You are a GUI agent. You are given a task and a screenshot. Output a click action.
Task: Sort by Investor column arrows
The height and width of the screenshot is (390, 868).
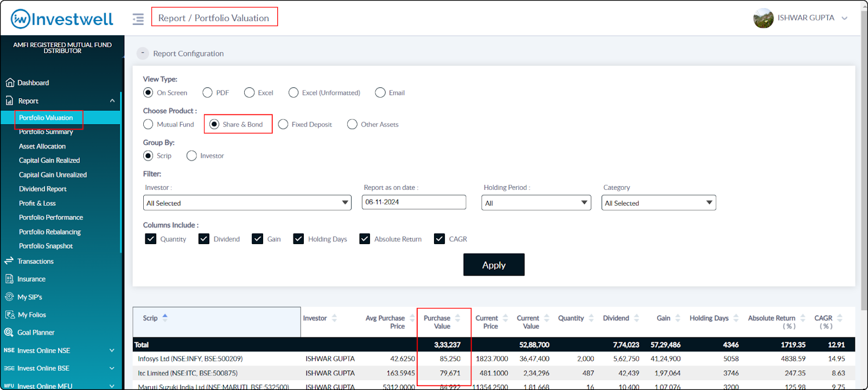334,318
